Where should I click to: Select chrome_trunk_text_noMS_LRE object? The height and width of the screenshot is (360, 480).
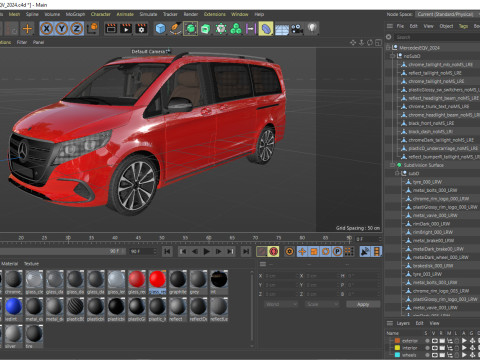pyautogui.click(x=439, y=106)
